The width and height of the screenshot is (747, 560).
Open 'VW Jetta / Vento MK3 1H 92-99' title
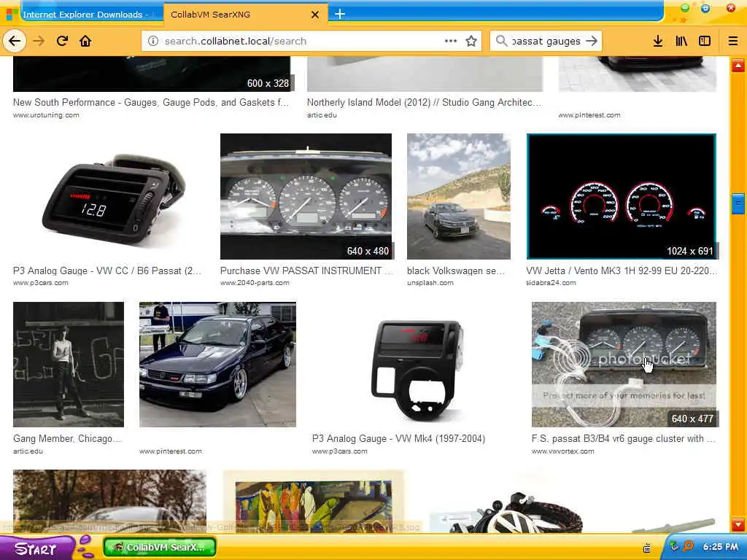(x=622, y=271)
